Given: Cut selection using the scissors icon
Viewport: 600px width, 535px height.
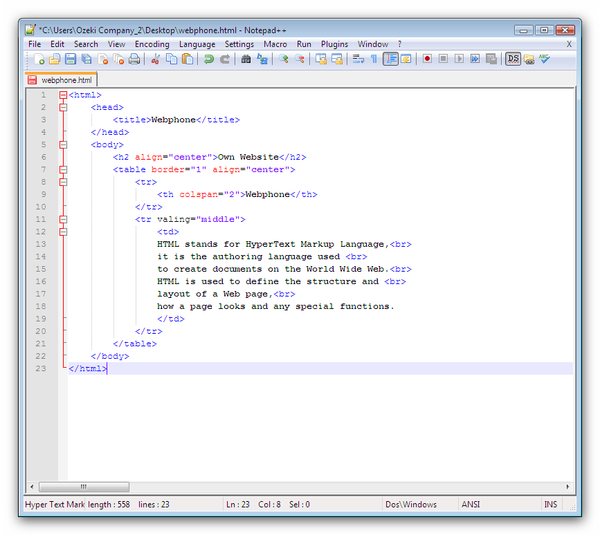Looking at the screenshot, I should click(156, 60).
